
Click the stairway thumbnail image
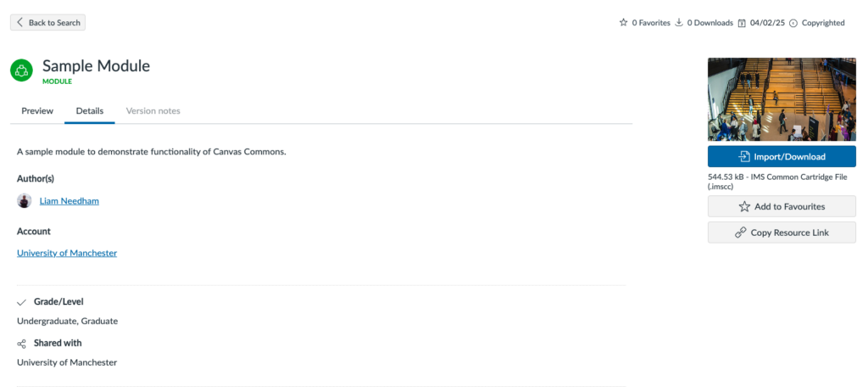(782, 100)
